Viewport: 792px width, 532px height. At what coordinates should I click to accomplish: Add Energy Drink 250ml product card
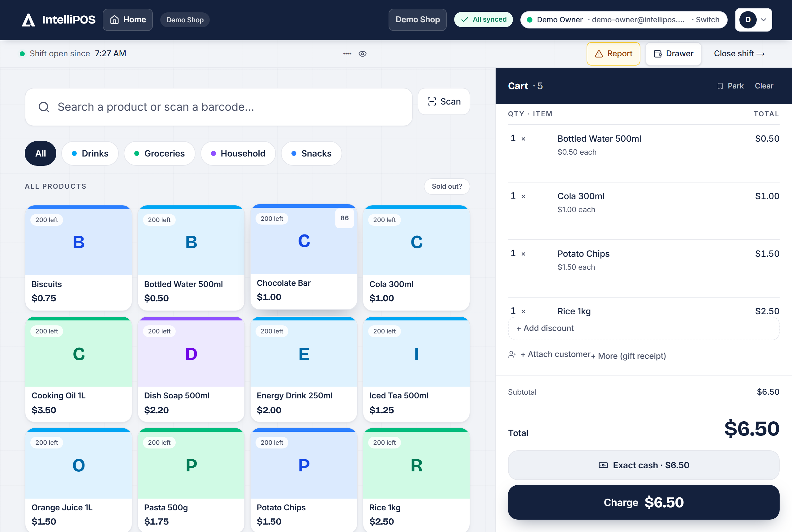click(x=304, y=369)
